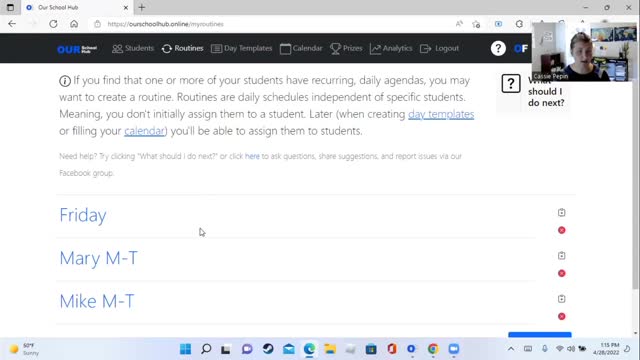The width and height of the screenshot is (640, 360).
Task: Click the Our School Hub logo
Action: tap(77, 49)
